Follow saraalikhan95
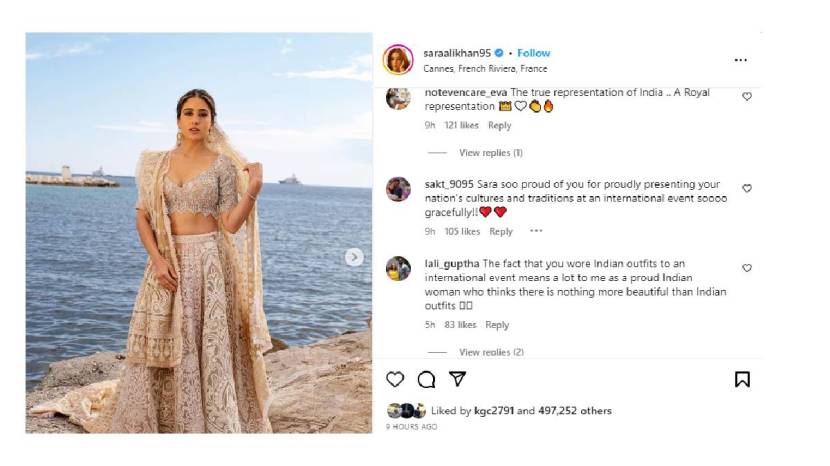 534,53
